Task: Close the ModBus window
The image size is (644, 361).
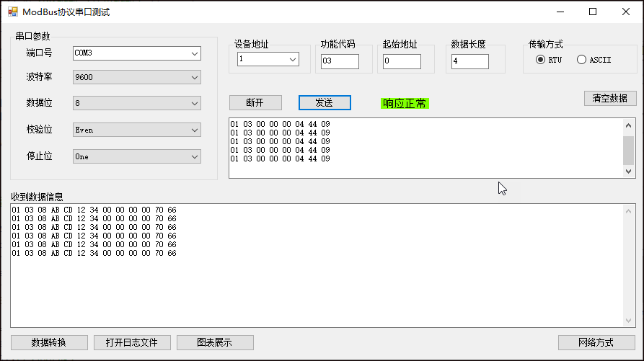Action: point(625,12)
